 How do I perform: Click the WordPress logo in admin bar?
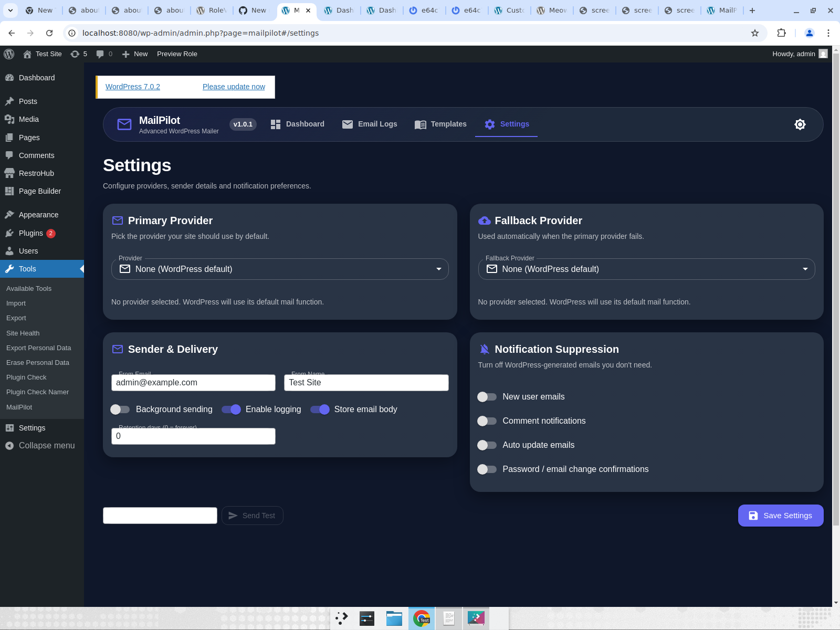coord(9,54)
